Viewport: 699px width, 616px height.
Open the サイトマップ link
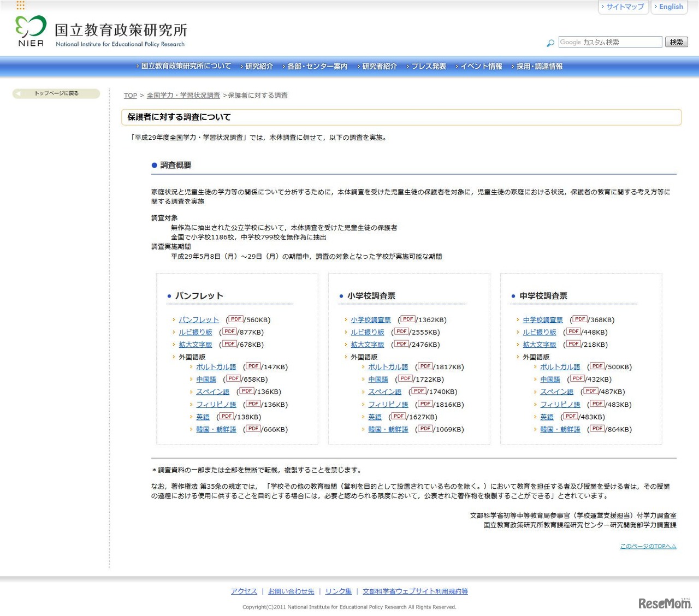pos(625,7)
